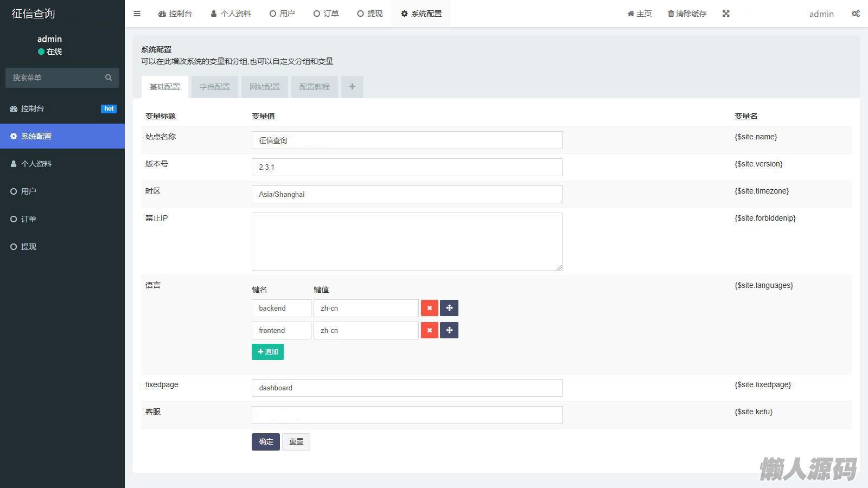This screenshot has height=488, width=868.
Task: Open the settings gears icon at top right
Action: (x=856, y=14)
